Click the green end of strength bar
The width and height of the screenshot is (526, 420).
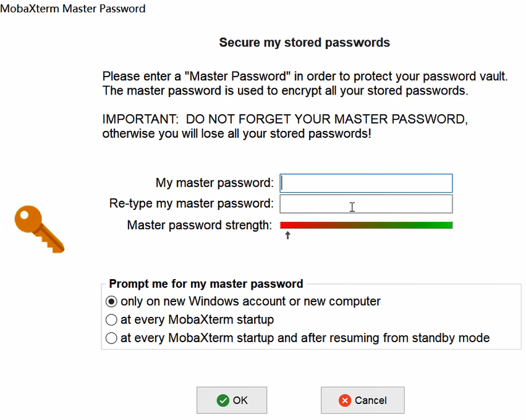(448, 225)
